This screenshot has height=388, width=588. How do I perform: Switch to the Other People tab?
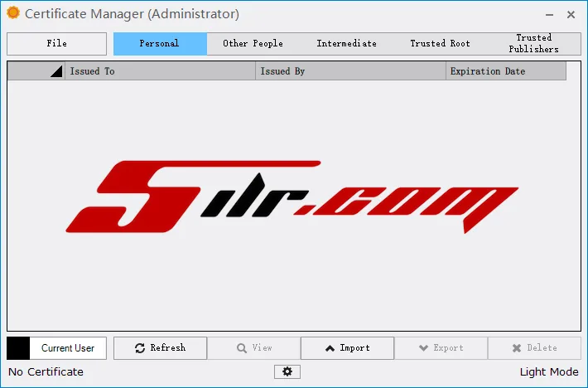tap(253, 44)
